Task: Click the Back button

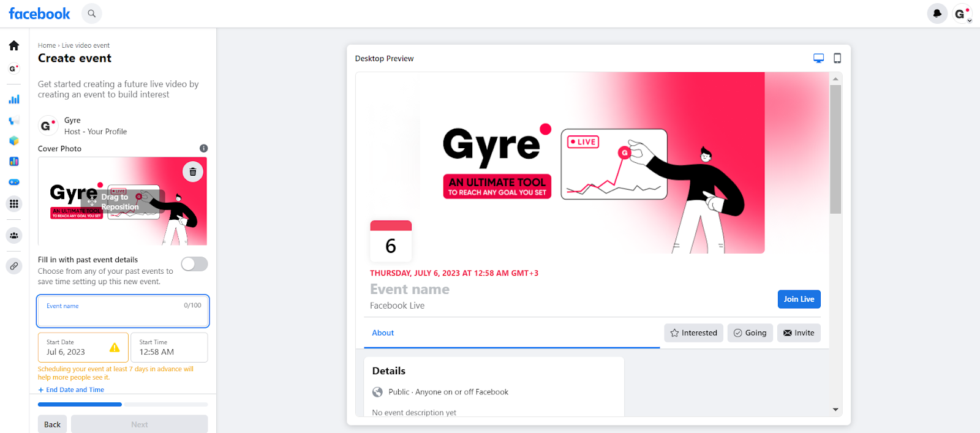Action: click(52, 424)
